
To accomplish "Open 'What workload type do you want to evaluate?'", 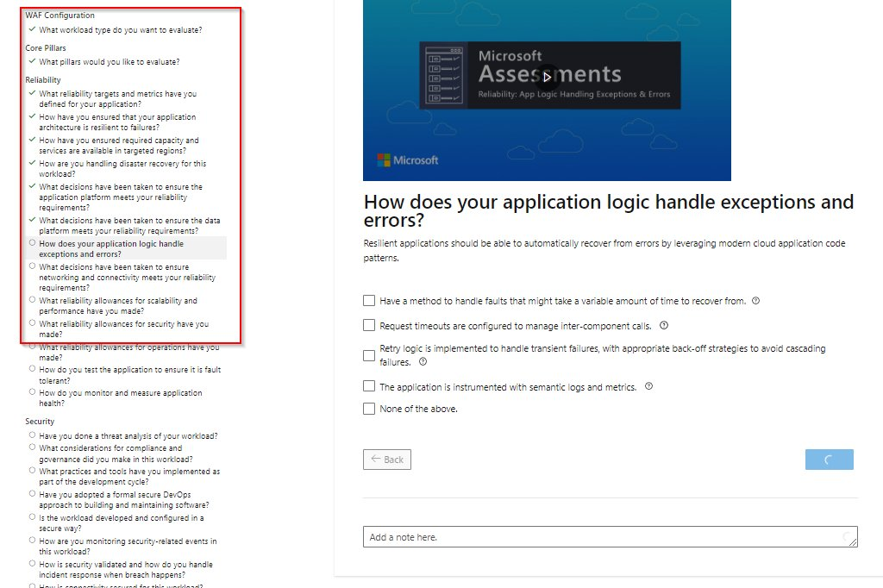I will click(x=121, y=30).
